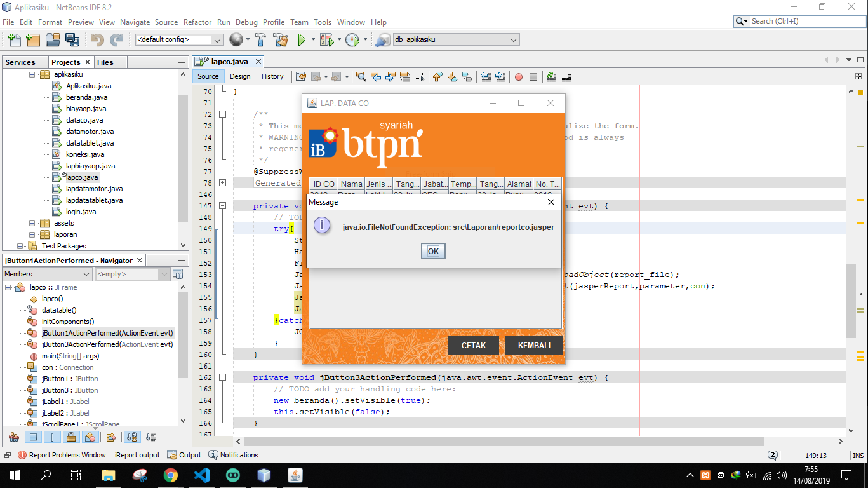
Task: Click the Projects panel vertical scrollbar
Action: pos(184,160)
